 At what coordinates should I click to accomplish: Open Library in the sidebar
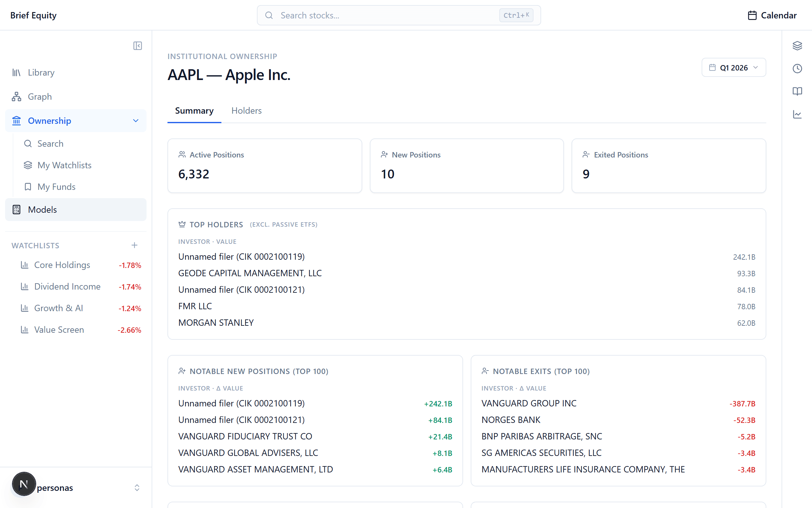[x=76, y=73]
